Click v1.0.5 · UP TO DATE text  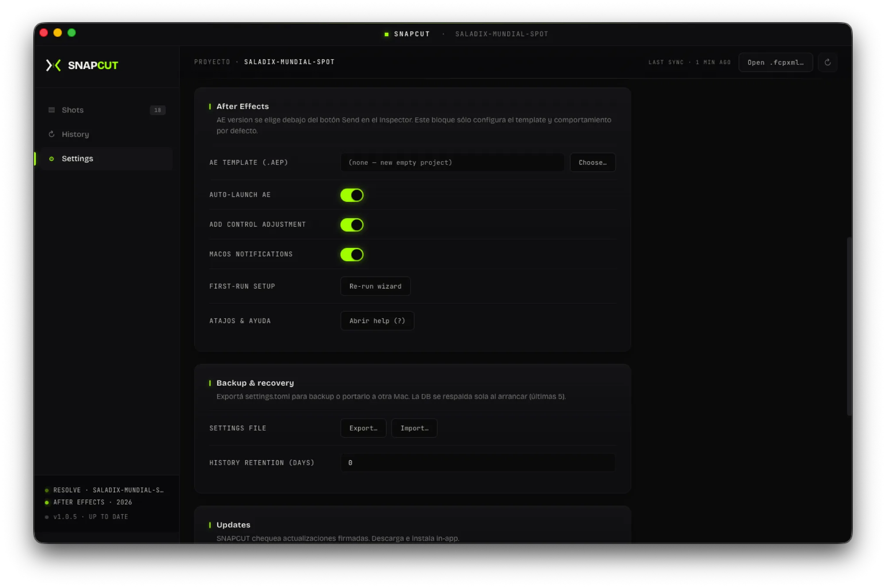coord(91,517)
